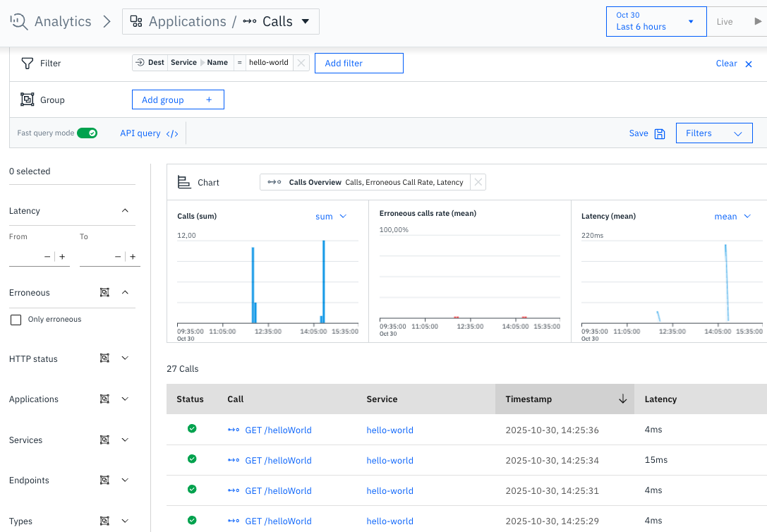Open the Last 6 hours time picker

656,21
